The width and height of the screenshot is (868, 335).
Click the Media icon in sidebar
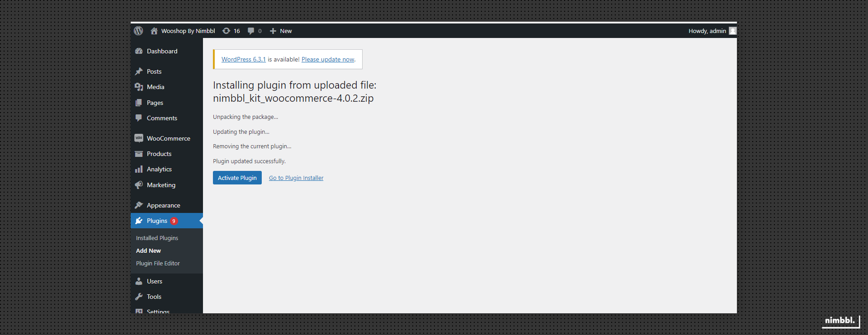(139, 87)
